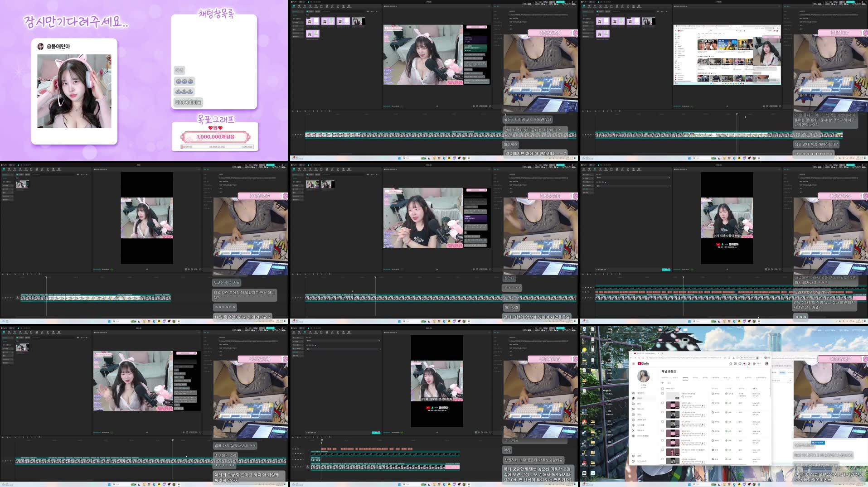Open the Effects panel in the editor toolbar

point(316,6)
